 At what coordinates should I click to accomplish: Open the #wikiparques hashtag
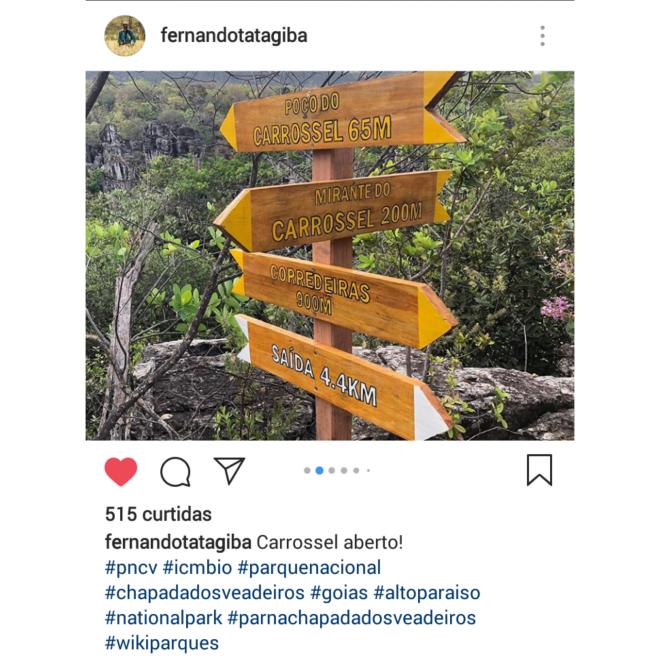pyautogui.click(x=162, y=643)
